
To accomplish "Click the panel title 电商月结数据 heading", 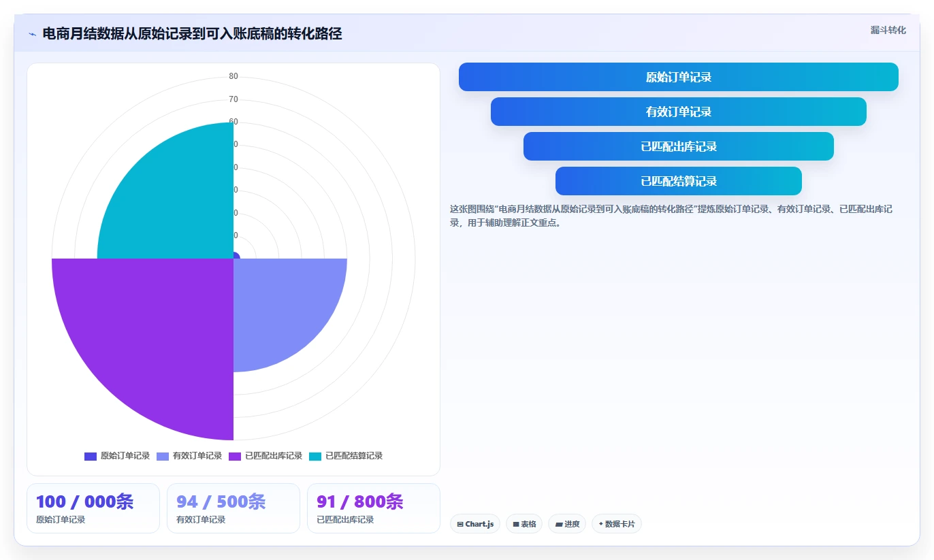I will point(192,33).
